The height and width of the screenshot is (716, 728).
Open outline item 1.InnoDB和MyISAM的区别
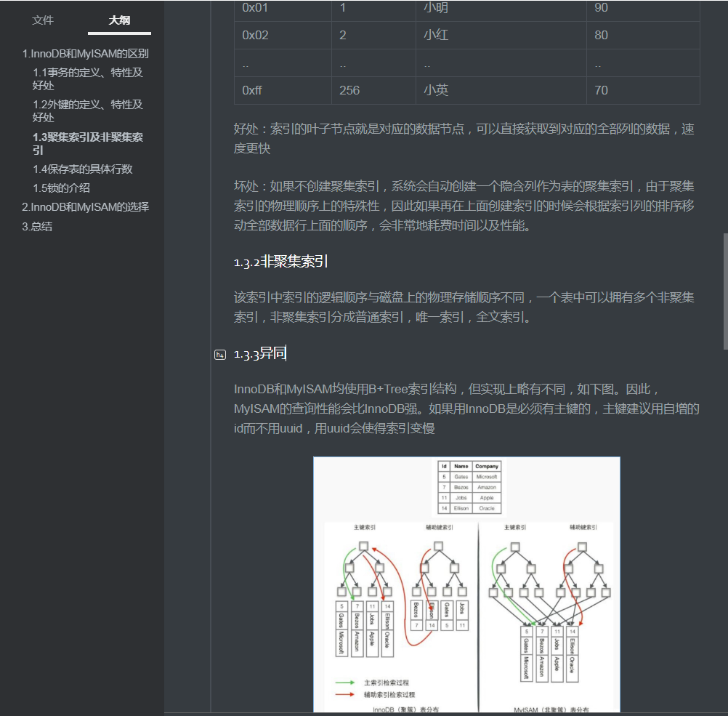[86, 54]
